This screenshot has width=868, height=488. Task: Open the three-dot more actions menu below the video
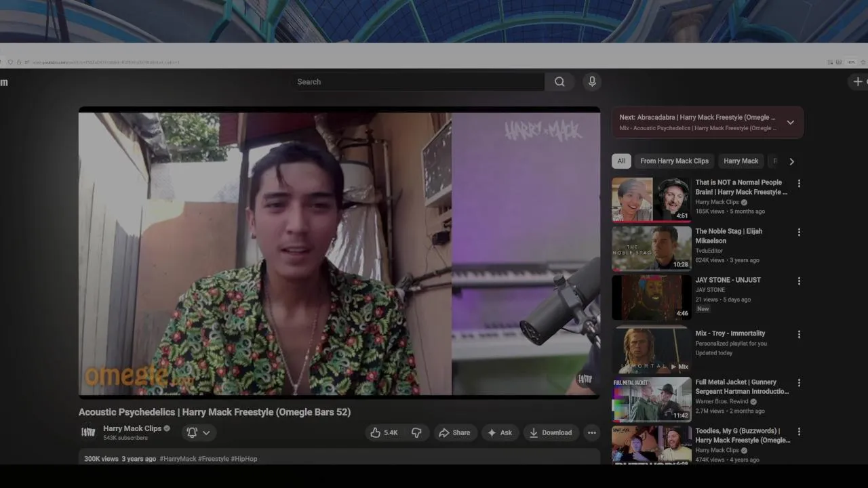[x=592, y=432]
